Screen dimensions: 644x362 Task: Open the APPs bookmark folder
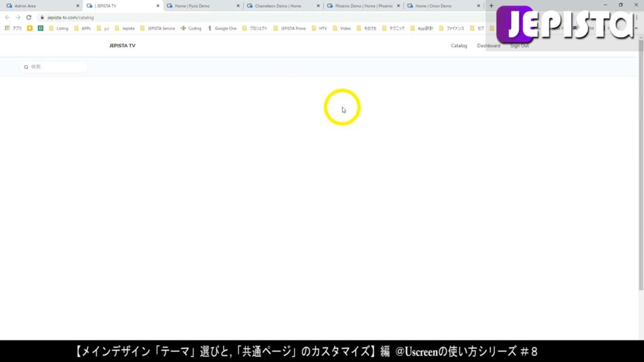click(x=82, y=28)
